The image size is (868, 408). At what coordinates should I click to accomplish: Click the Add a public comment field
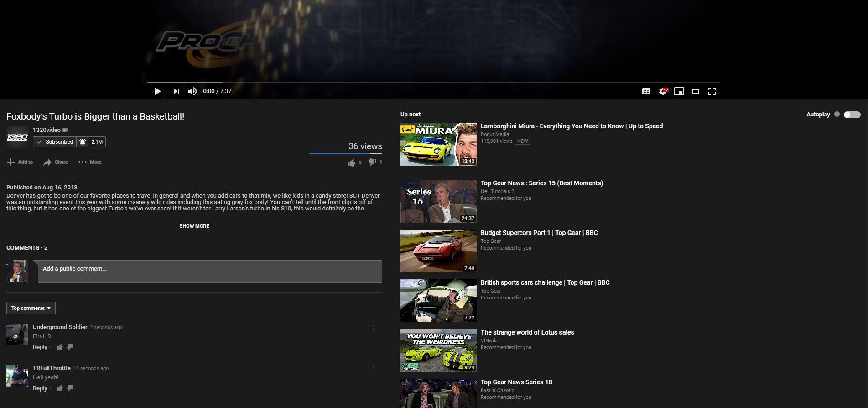[x=210, y=272]
